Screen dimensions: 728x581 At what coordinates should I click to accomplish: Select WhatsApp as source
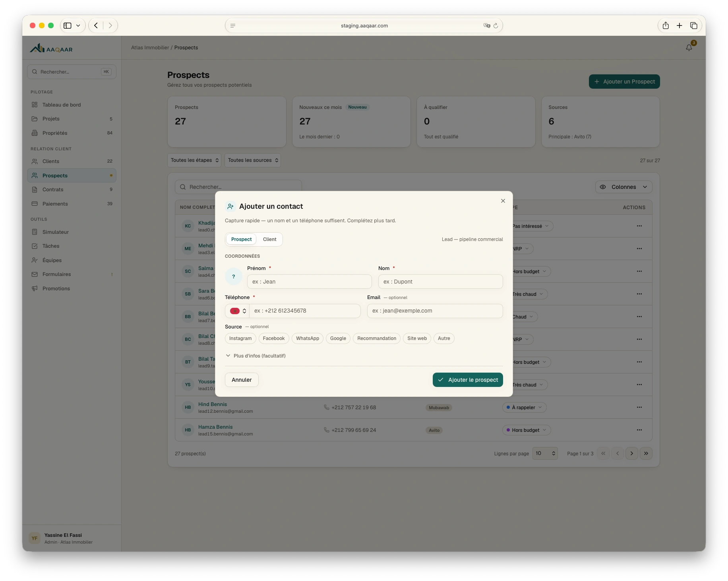308,338
